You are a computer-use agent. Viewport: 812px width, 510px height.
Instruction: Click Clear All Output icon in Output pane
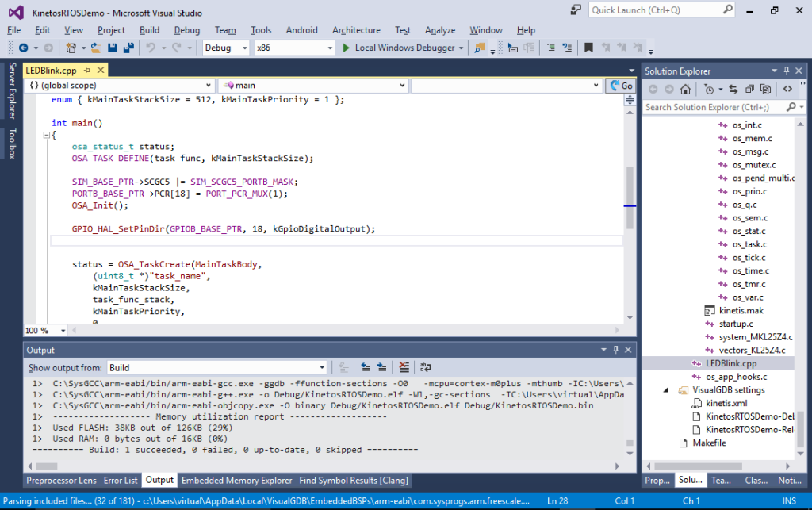pos(403,366)
